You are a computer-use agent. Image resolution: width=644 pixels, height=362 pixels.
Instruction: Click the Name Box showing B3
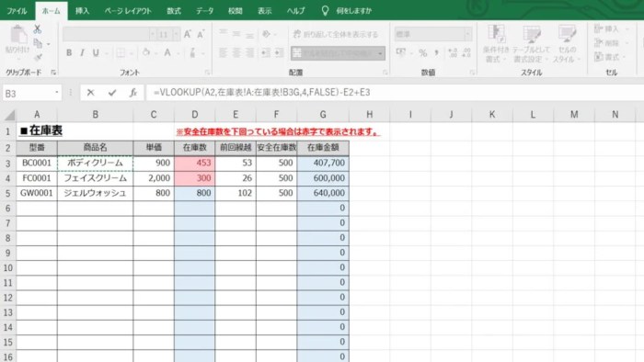click(x=27, y=94)
